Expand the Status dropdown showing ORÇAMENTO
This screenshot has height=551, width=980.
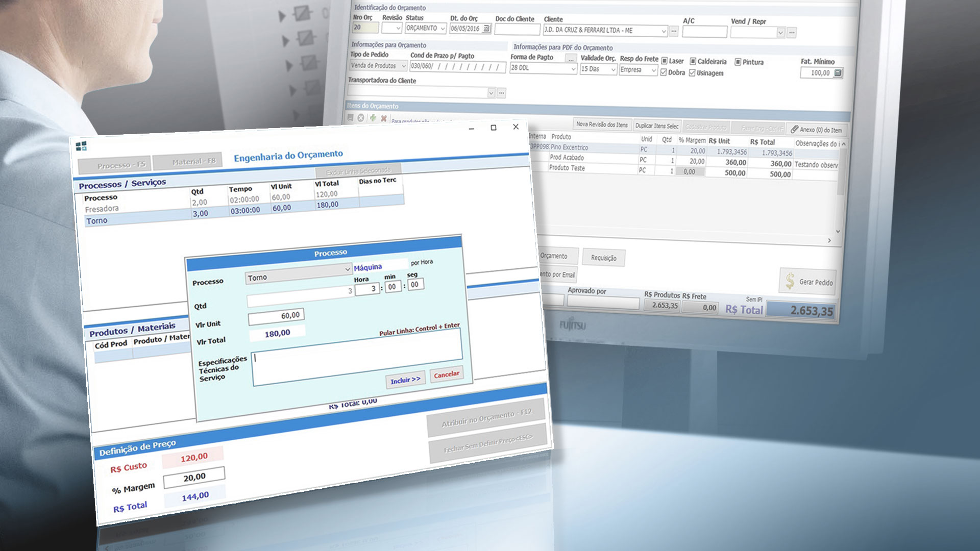click(x=443, y=29)
